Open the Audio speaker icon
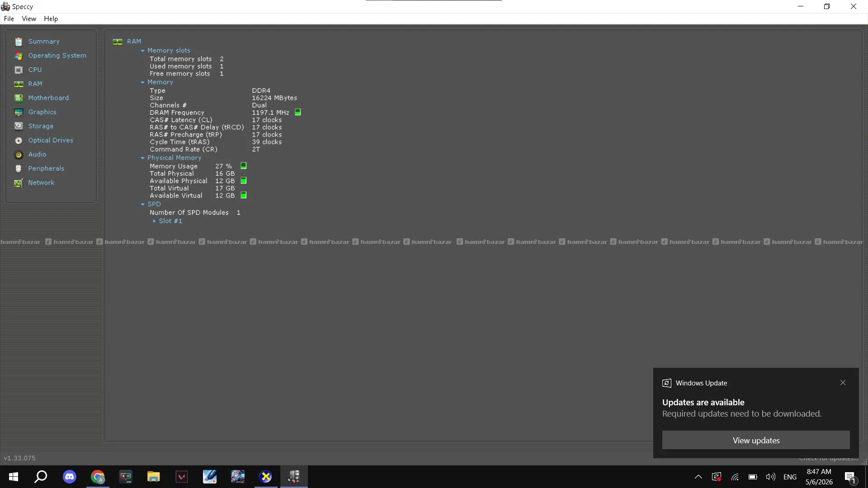Viewport: 868px width, 488px height. [19, 155]
